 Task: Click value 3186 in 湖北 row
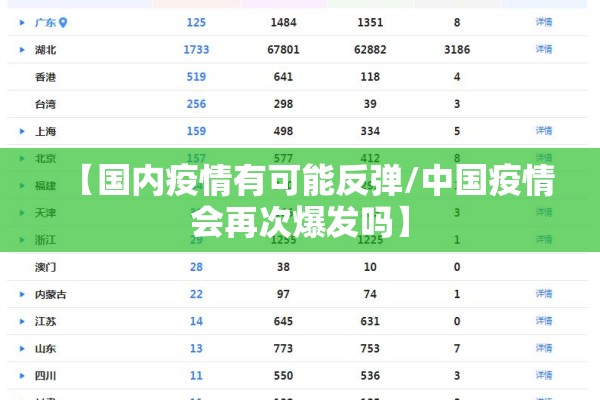click(x=457, y=49)
